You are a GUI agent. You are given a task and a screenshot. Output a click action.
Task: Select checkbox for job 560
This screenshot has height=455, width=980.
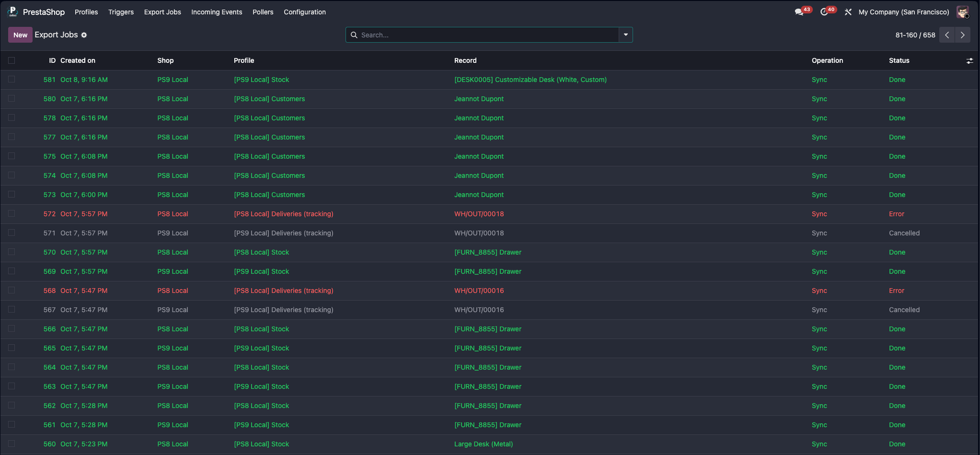pyautogui.click(x=11, y=444)
